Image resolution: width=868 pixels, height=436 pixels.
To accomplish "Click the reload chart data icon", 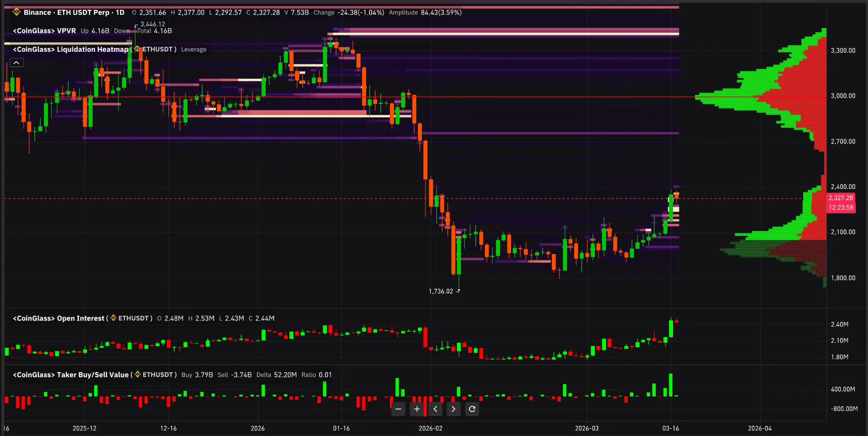I will 473,409.
